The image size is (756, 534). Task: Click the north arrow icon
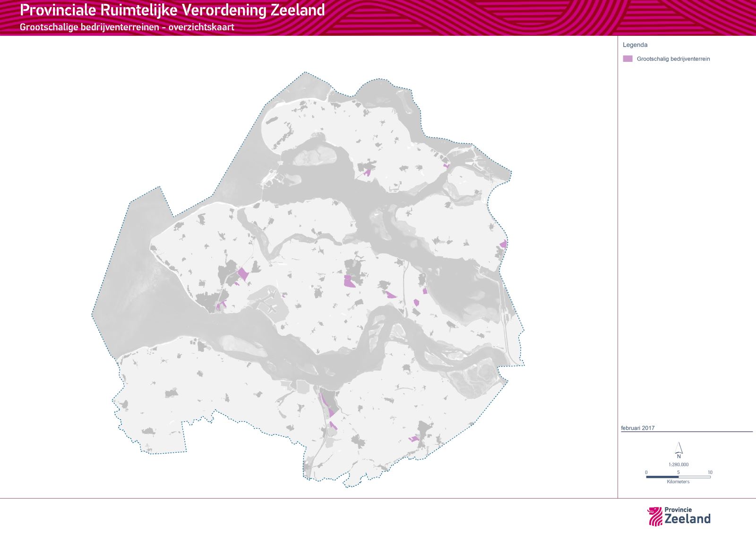[x=679, y=450]
